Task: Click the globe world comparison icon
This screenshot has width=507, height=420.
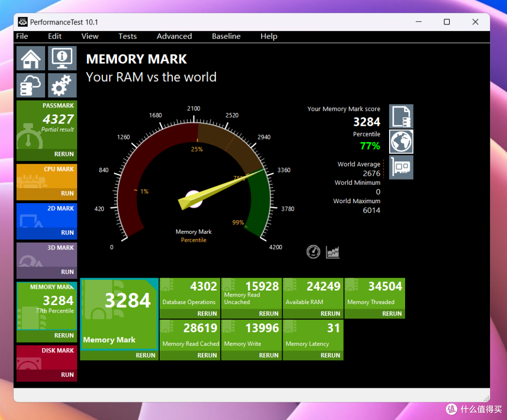Action: (x=401, y=142)
